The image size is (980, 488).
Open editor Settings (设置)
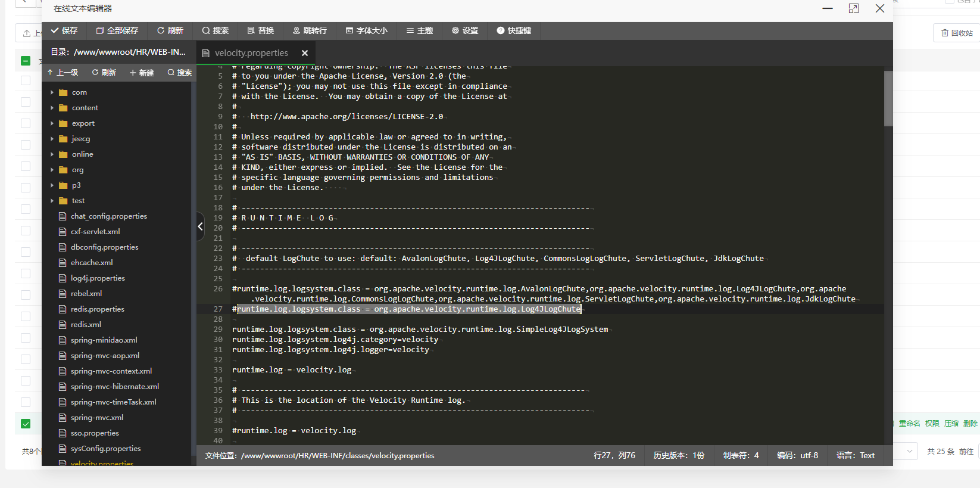point(465,30)
